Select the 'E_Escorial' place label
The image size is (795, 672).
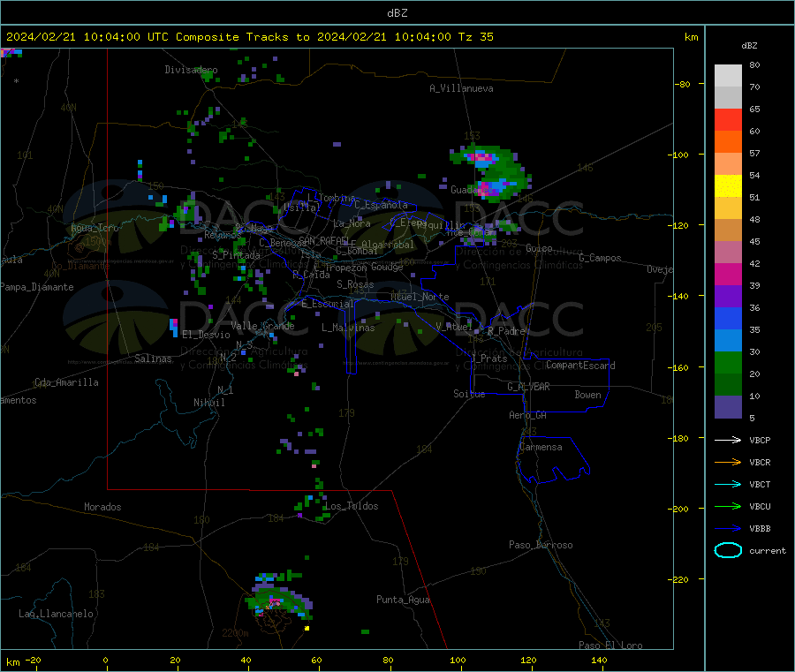(x=328, y=304)
